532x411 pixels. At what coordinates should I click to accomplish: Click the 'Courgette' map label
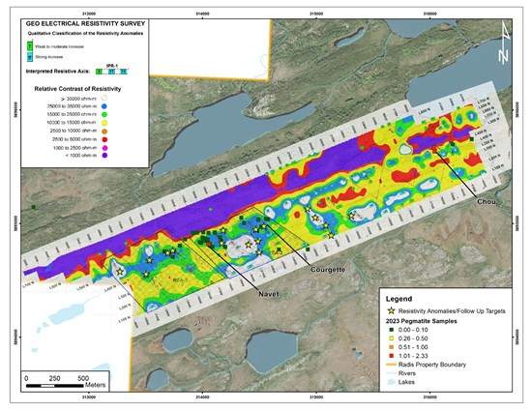[328, 270]
